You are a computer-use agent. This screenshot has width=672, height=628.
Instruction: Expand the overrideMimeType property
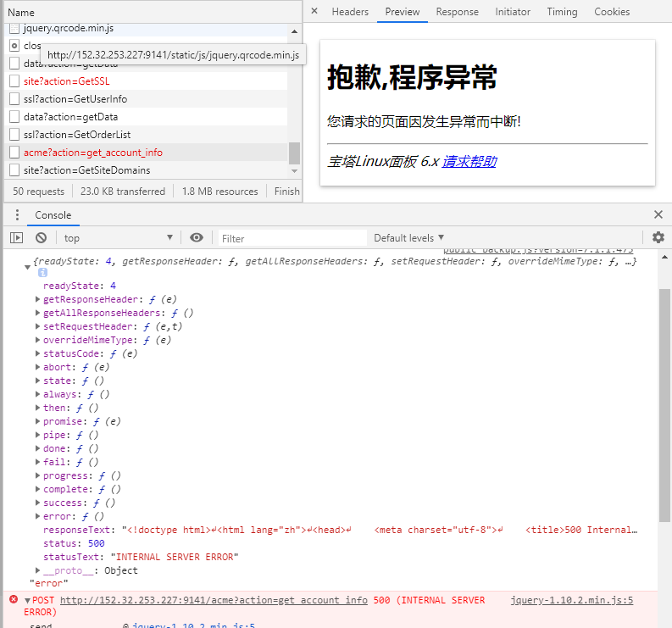click(38, 340)
